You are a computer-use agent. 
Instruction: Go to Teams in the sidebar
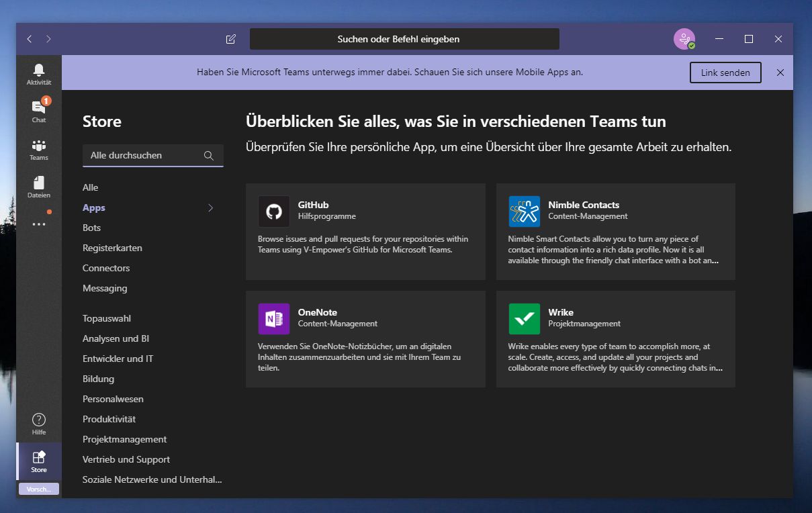pyautogui.click(x=39, y=149)
